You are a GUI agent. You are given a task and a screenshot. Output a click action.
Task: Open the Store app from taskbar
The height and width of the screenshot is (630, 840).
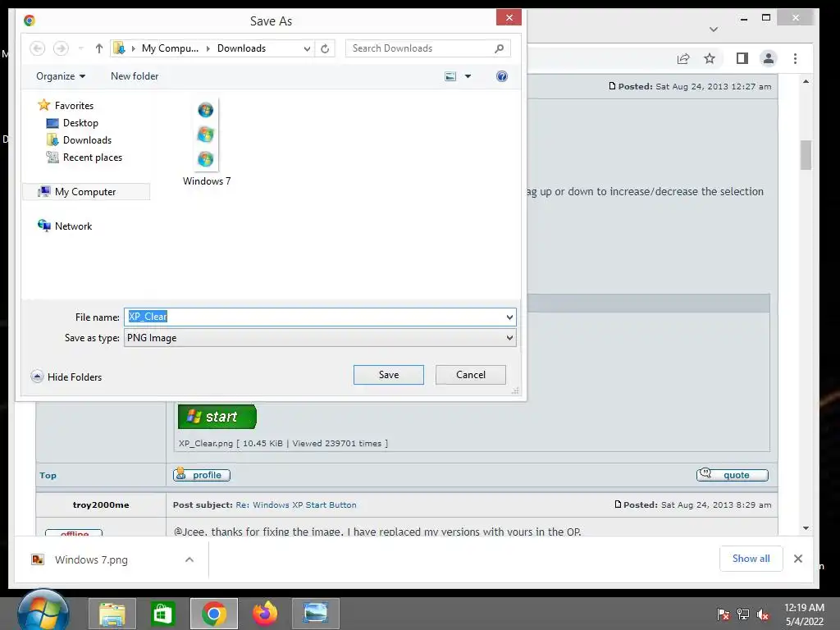point(162,614)
